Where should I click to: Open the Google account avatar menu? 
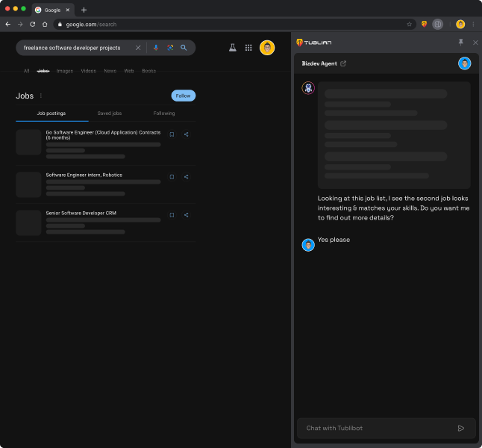pyautogui.click(x=267, y=48)
